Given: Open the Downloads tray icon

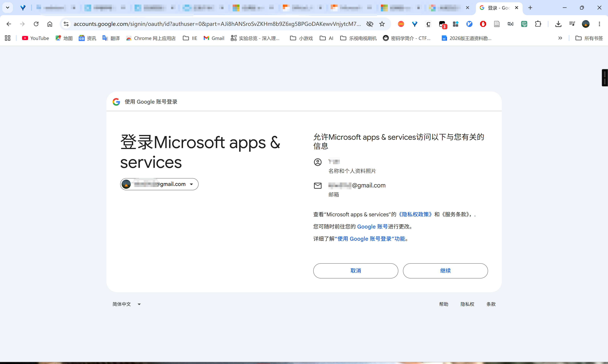Looking at the screenshot, I should coord(558,24).
